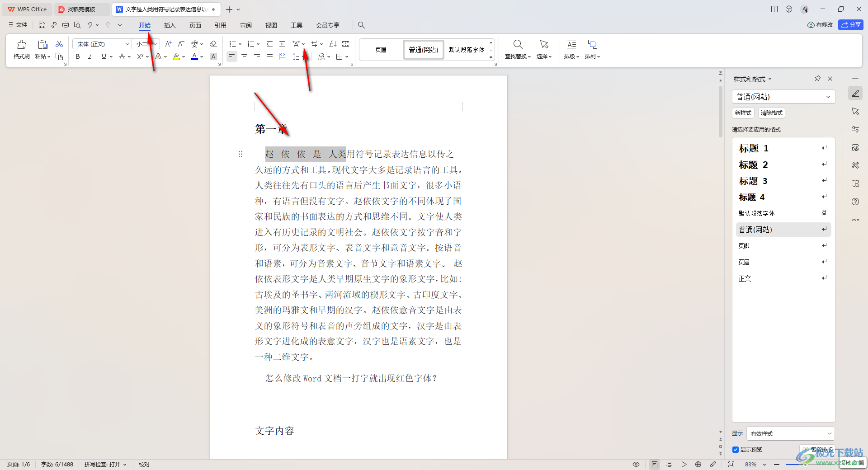Click the Cut scissors icon

click(x=59, y=44)
